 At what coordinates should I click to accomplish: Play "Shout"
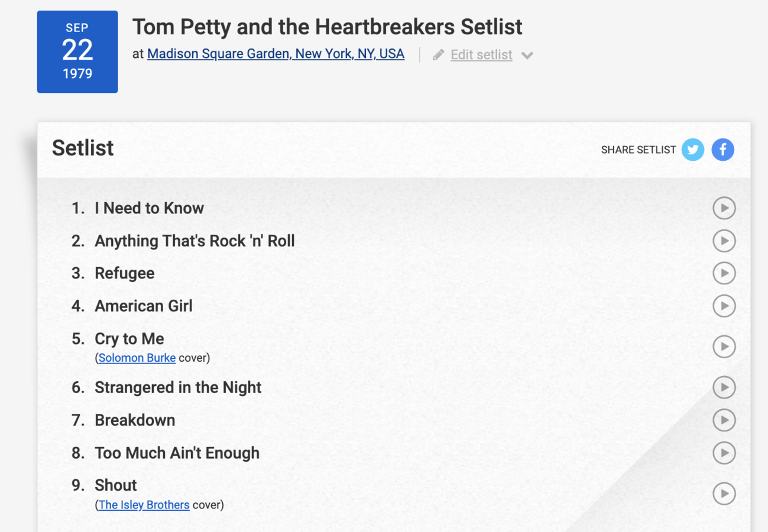pyautogui.click(x=724, y=494)
